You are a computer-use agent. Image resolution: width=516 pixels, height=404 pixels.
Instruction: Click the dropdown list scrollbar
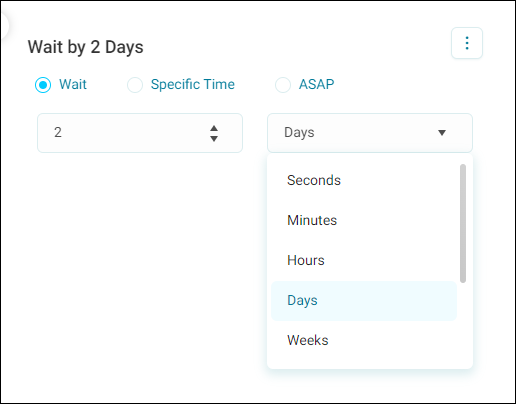[x=463, y=223]
